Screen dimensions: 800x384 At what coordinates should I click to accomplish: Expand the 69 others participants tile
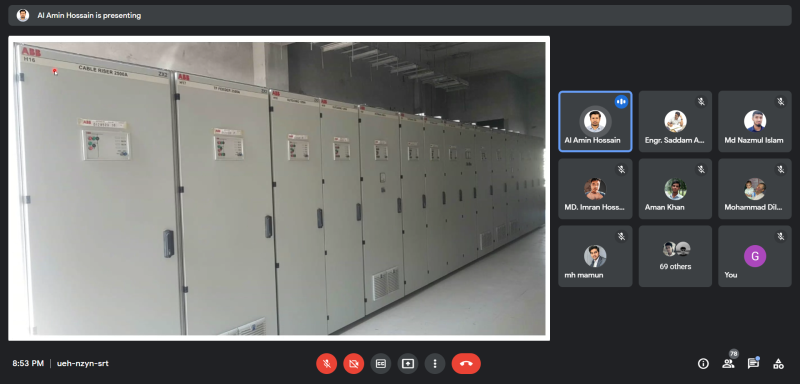(x=675, y=256)
